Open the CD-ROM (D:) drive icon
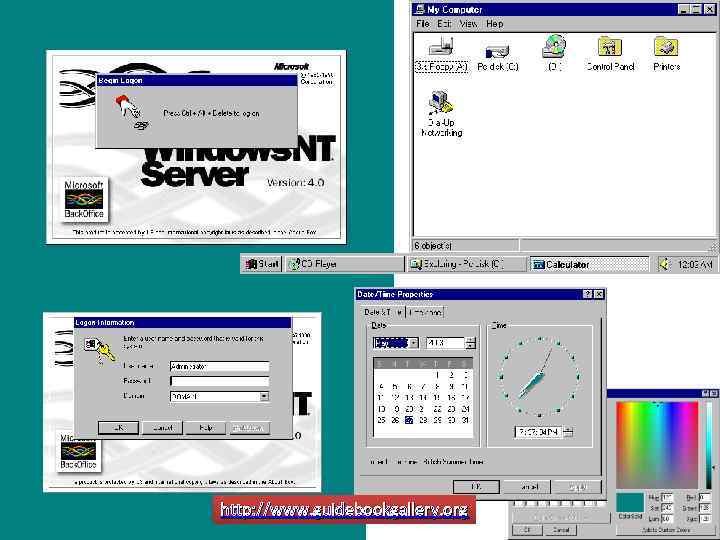Image resolution: width=720 pixels, height=540 pixels. tap(555, 53)
